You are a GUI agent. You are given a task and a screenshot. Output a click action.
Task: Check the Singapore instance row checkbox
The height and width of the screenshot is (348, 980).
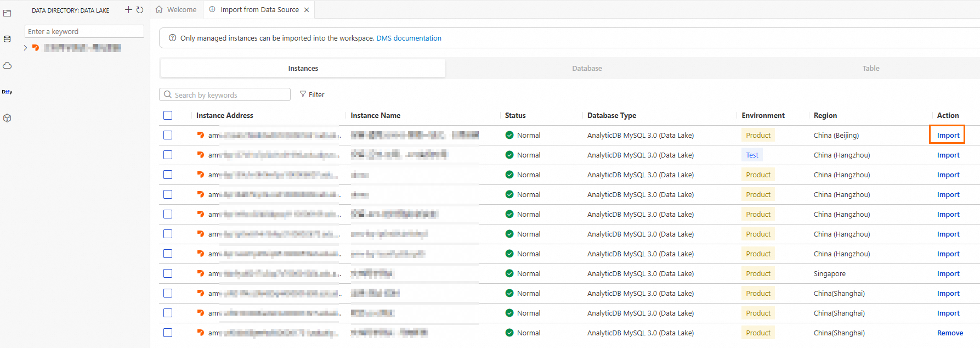pos(168,273)
